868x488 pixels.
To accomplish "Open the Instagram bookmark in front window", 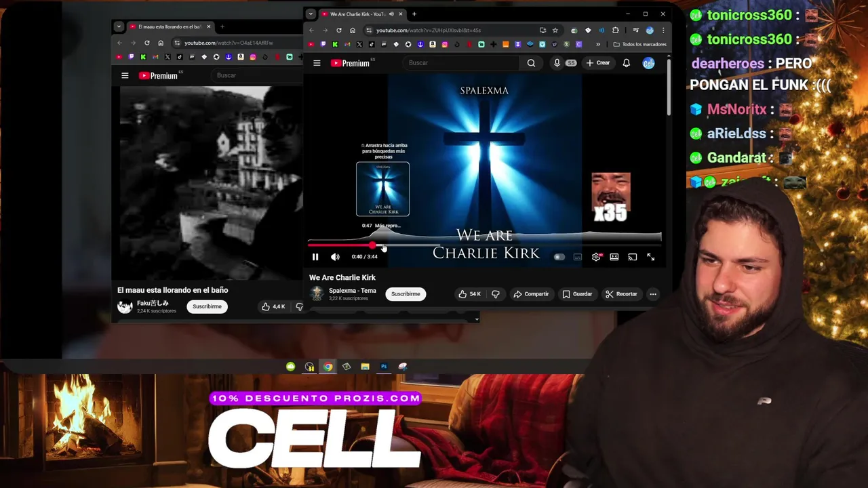I will [445, 44].
